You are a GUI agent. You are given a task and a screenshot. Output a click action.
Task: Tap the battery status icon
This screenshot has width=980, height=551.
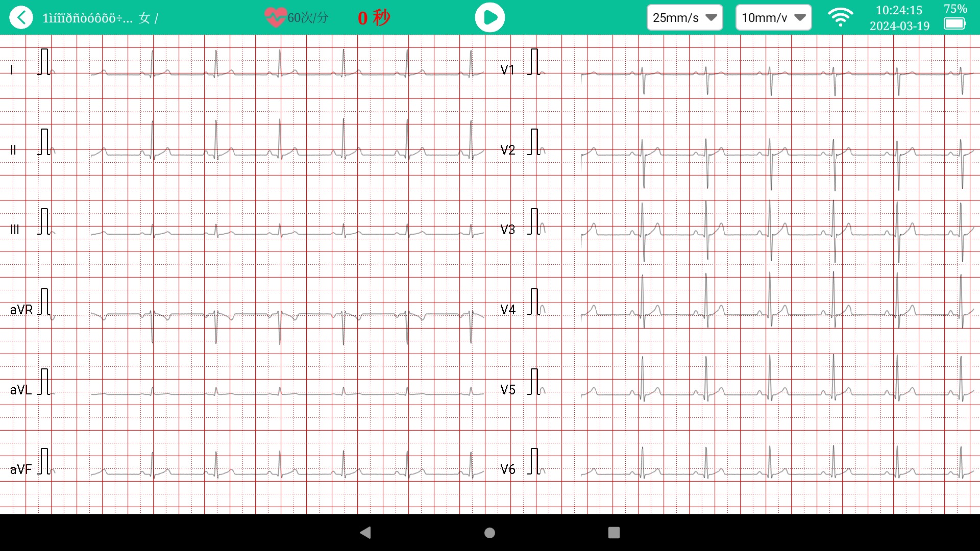coord(954,23)
